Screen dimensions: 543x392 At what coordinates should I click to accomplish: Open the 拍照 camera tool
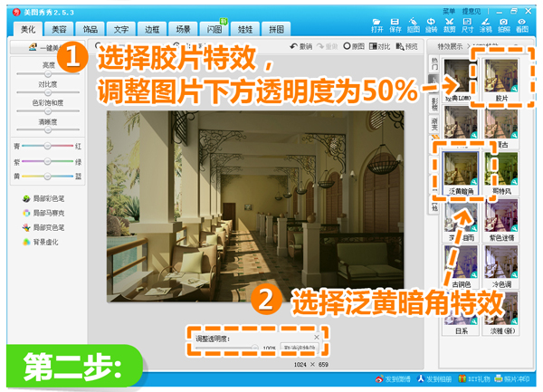point(504,25)
